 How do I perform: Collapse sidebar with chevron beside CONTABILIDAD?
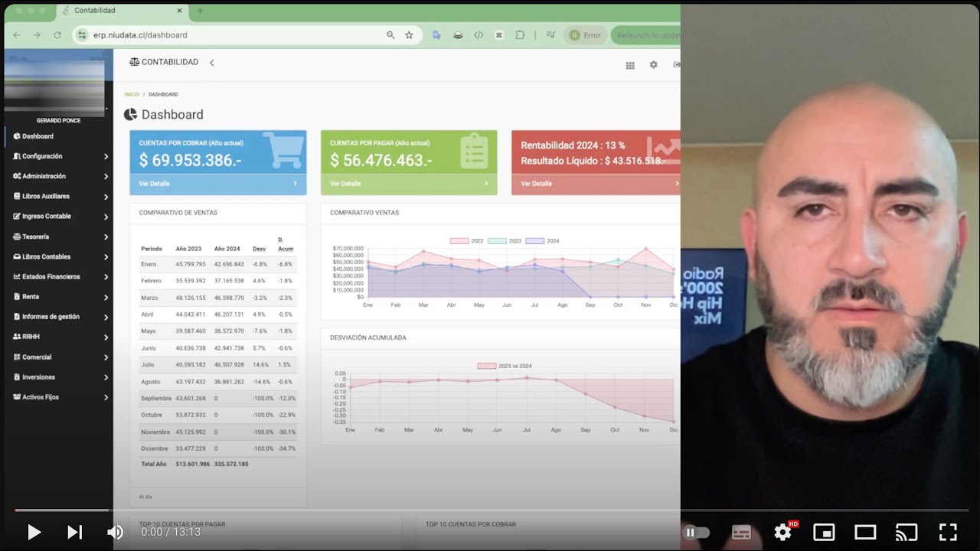[x=212, y=63]
